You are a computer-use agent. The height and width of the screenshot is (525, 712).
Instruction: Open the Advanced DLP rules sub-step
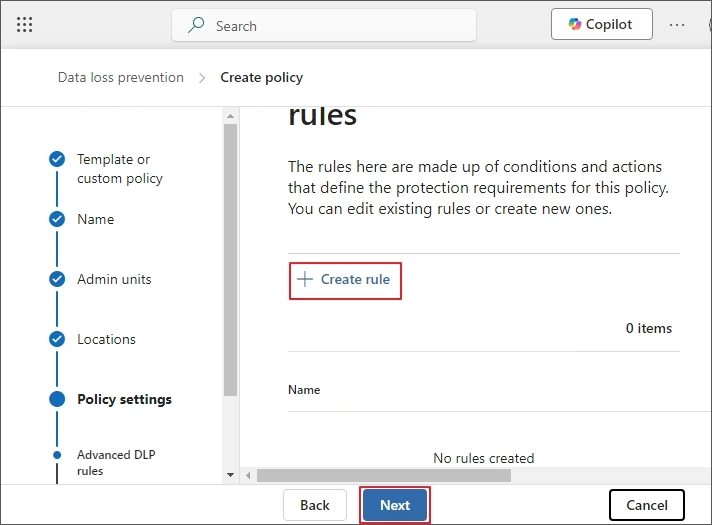116,462
